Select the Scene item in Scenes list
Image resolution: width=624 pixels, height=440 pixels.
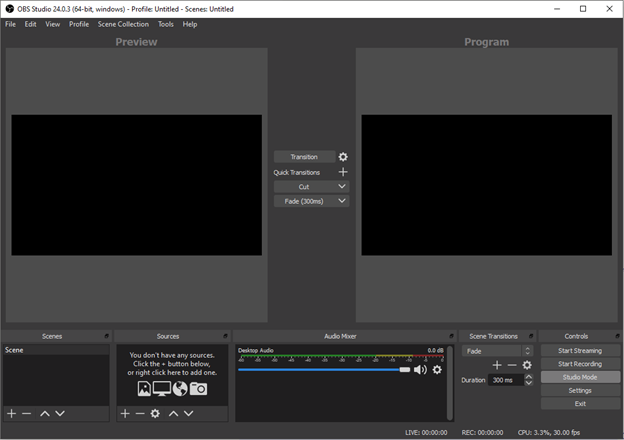(56, 350)
